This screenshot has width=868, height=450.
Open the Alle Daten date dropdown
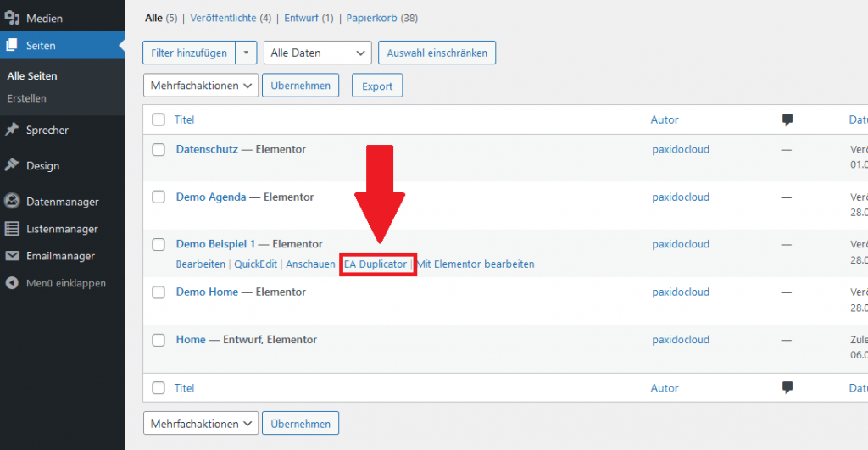(317, 53)
